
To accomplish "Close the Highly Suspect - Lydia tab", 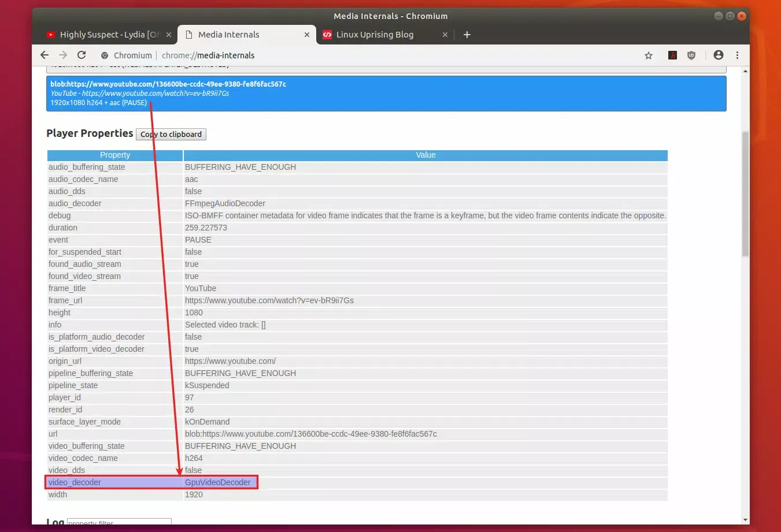I will tap(169, 35).
